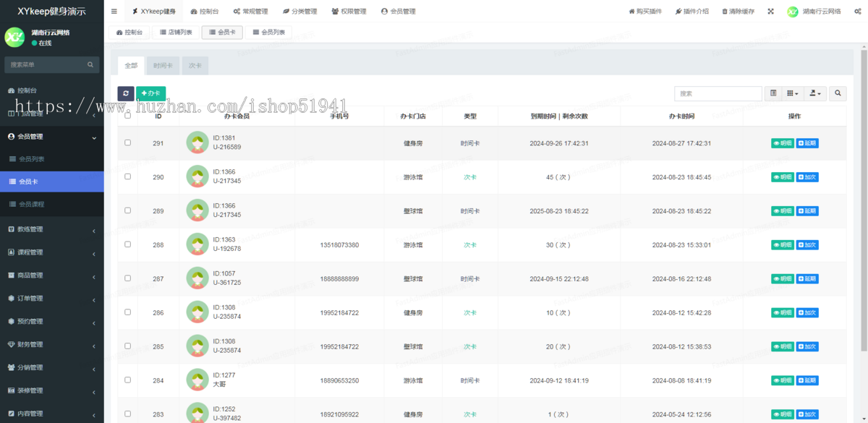868x423 pixels.
Task: Click 清除缓存 in top bar
Action: 738,12
